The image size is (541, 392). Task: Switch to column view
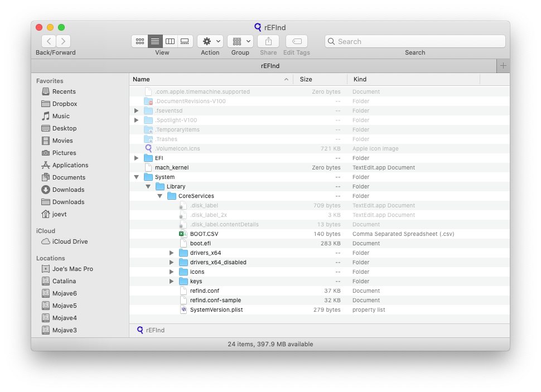point(170,41)
